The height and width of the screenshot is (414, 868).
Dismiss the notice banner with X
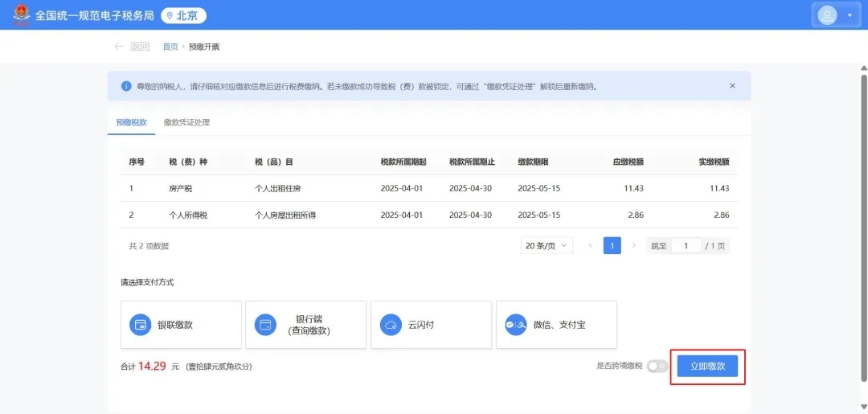tap(732, 85)
